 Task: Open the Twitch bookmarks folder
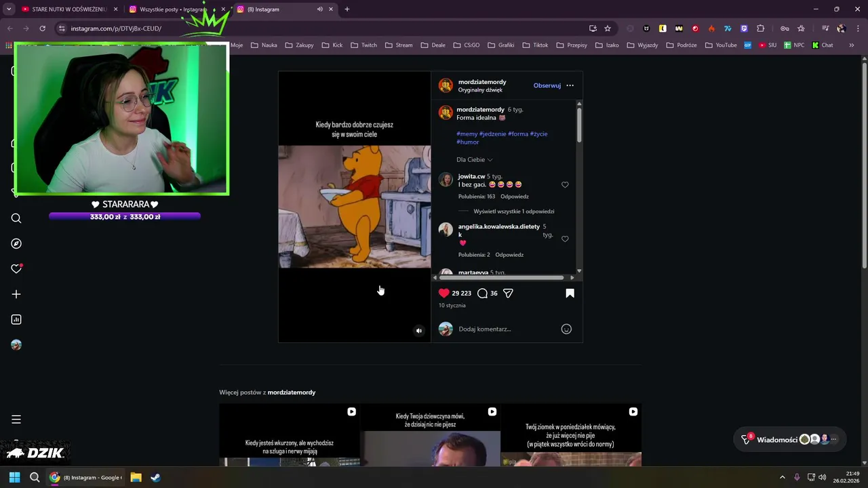(x=363, y=45)
